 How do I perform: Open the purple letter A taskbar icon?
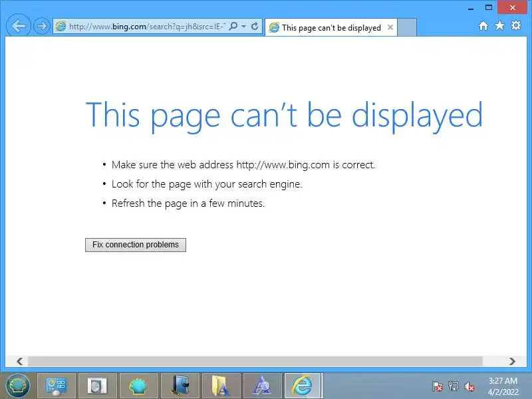click(x=263, y=386)
